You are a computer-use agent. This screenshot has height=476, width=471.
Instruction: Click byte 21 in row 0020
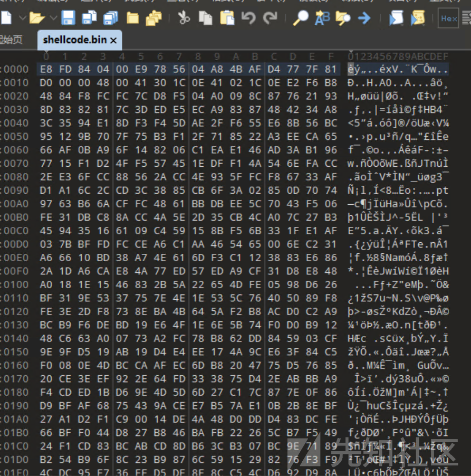312,96
